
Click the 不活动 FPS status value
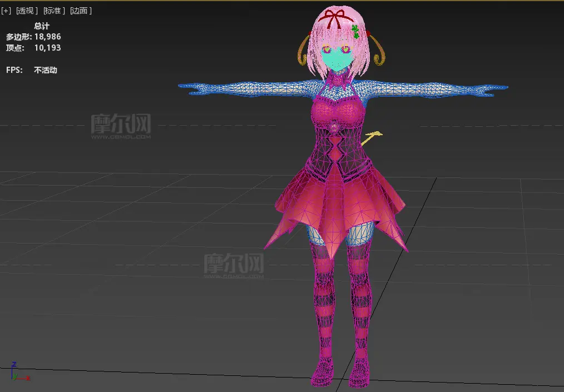click(46, 70)
